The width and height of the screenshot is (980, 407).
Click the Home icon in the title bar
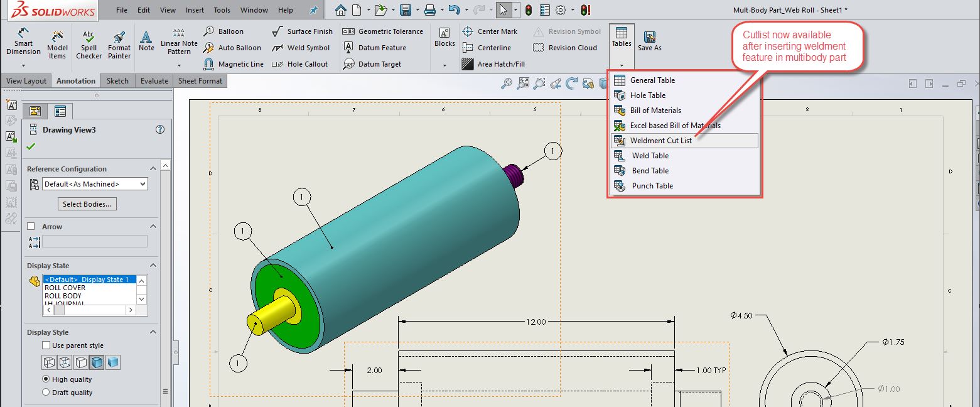click(x=340, y=10)
